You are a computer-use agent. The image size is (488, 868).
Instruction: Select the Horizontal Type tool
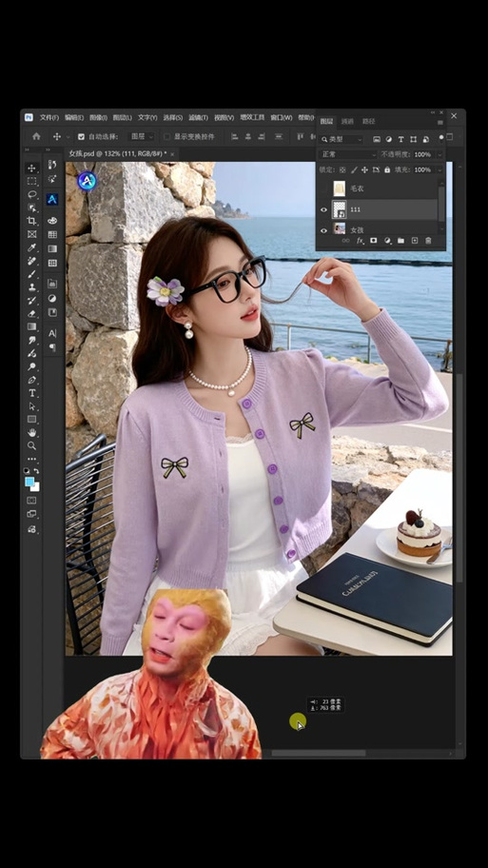coord(32,393)
